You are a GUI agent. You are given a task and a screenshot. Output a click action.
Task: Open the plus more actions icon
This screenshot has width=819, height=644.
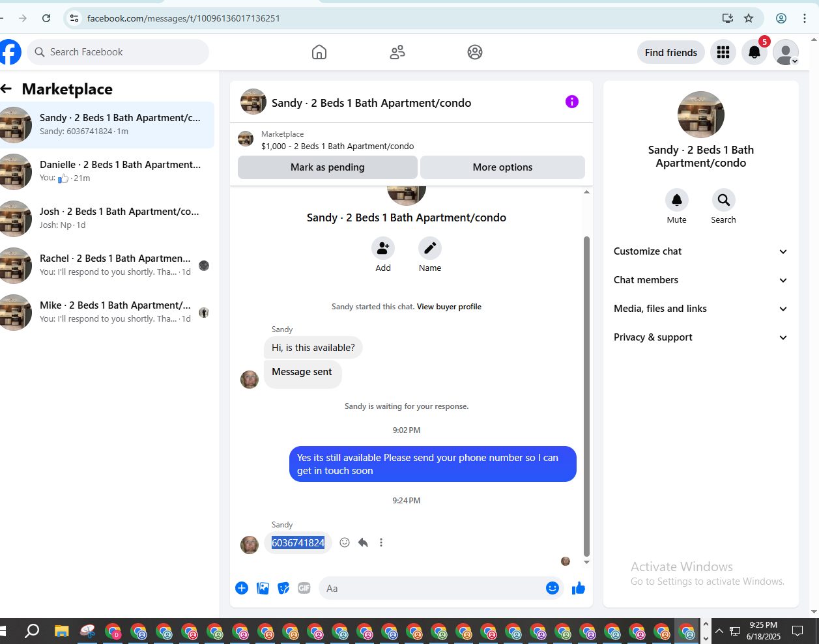(x=242, y=588)
